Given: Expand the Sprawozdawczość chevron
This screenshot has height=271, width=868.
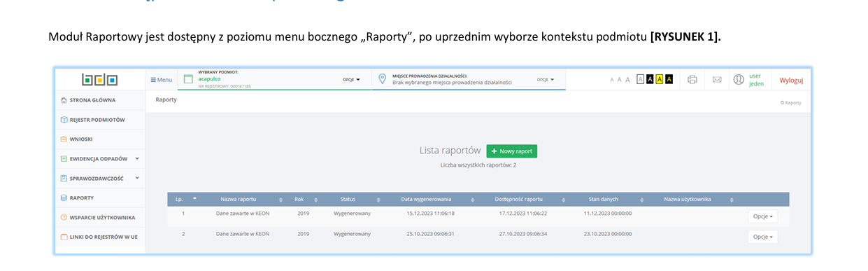Looking at the screenshot, I should 137,178.
